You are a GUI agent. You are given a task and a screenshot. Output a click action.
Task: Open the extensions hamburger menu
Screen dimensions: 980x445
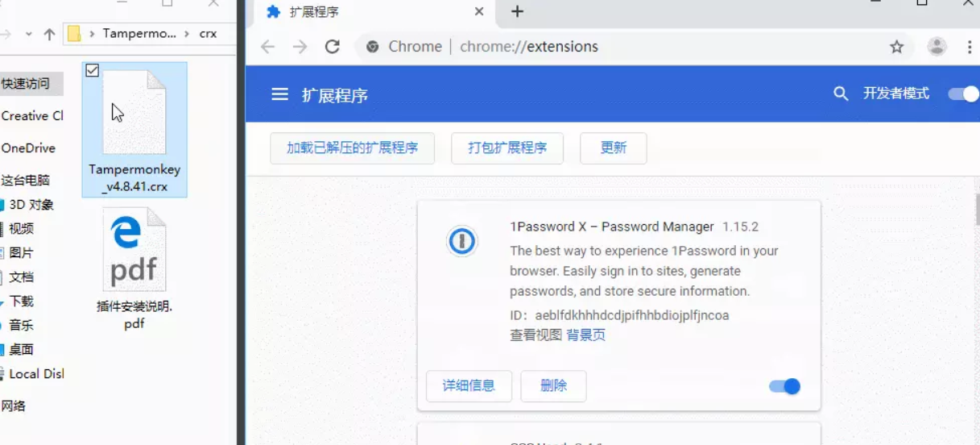coord(279,94)
